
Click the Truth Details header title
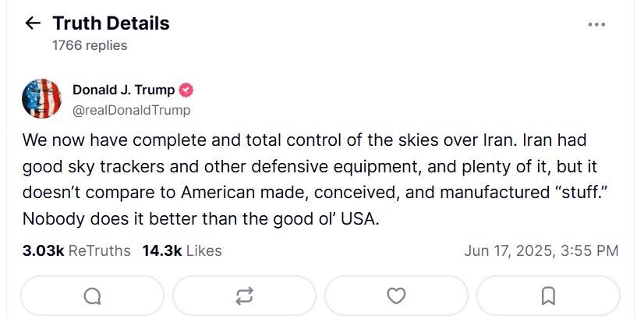click(x=111, y=23)
